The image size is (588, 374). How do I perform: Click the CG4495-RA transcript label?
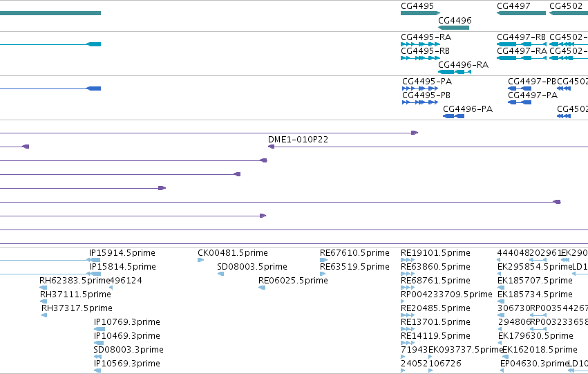(426, 37)
